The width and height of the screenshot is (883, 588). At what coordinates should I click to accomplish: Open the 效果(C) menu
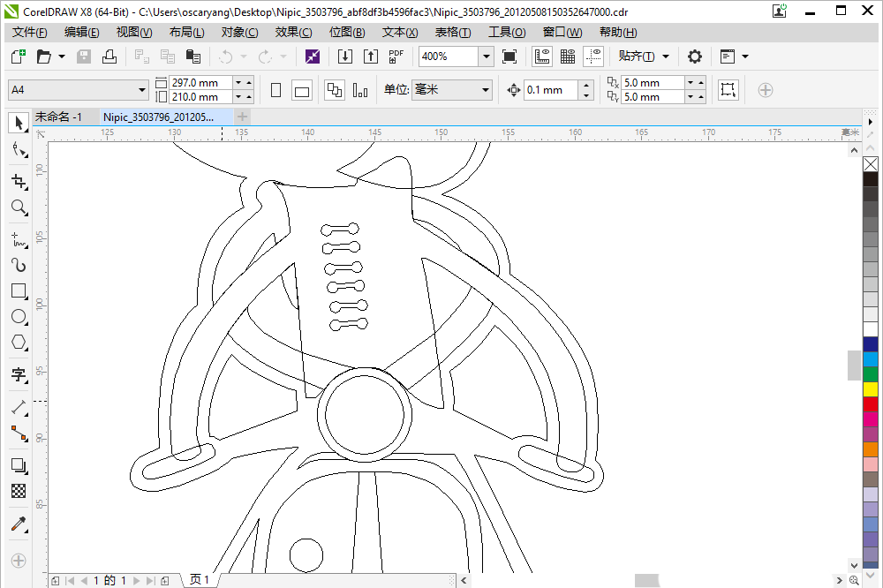coord(293,33)
